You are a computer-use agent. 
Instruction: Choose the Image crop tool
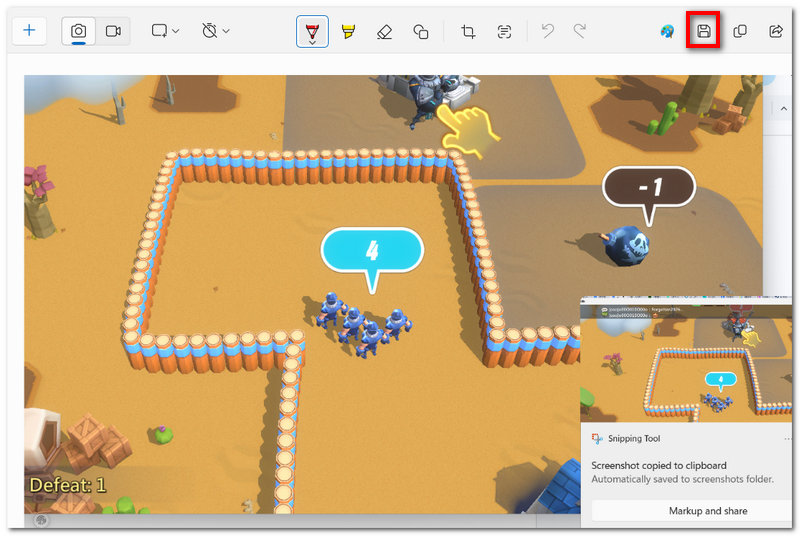(468, 32)
